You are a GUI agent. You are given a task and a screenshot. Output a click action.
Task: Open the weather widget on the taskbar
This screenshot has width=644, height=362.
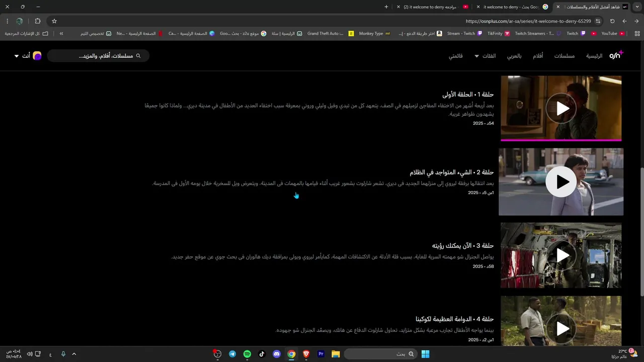[624, 354]
